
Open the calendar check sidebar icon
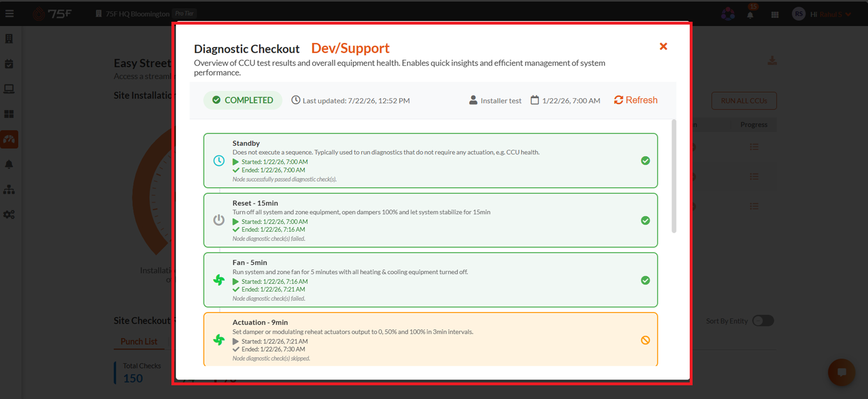tap(9, 64)
